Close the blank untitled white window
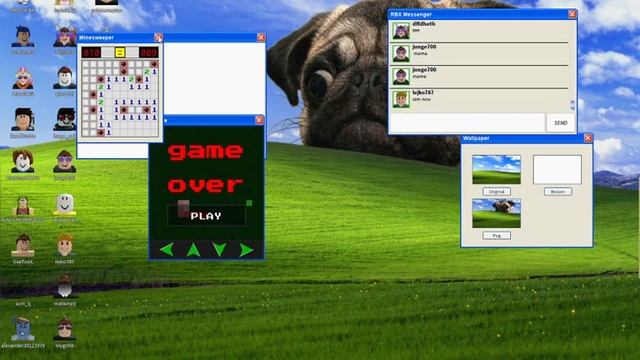 coord(261,38)
